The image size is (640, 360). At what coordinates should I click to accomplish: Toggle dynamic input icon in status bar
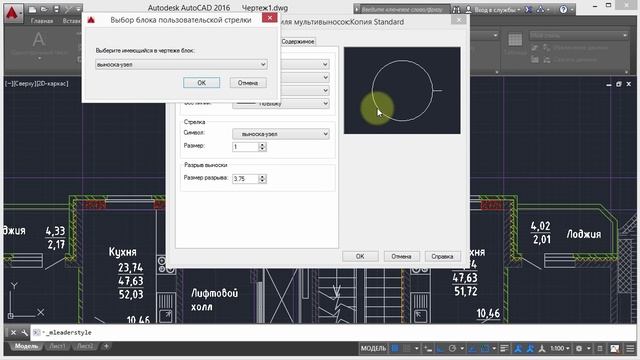pos(427,349)
